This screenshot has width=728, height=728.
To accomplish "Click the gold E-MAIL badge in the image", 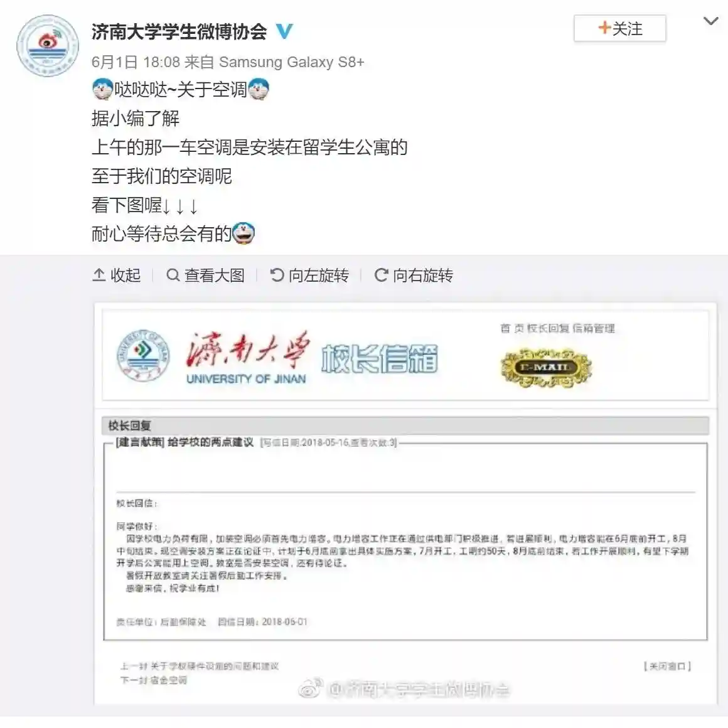I will (546, 368).
